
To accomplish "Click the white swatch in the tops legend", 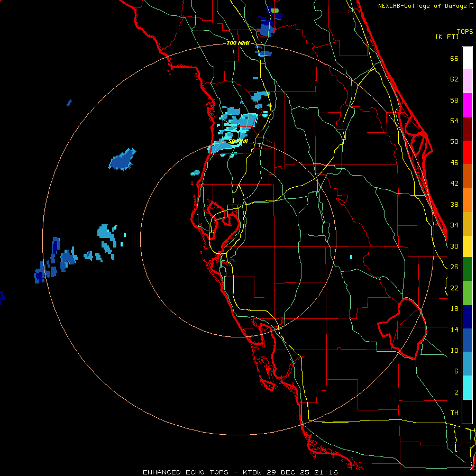I will pos(467,58).
